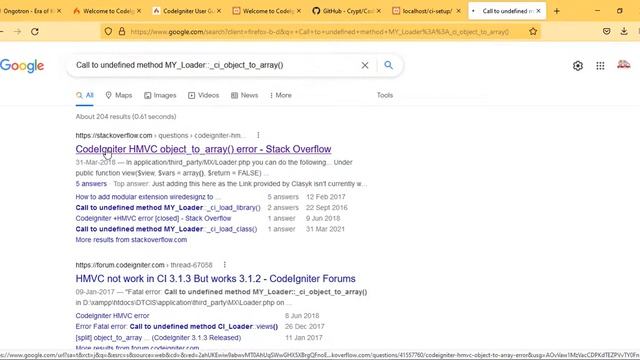Click the '26 Dec 2017' date
Screen dimensions: 640x360
304,327
